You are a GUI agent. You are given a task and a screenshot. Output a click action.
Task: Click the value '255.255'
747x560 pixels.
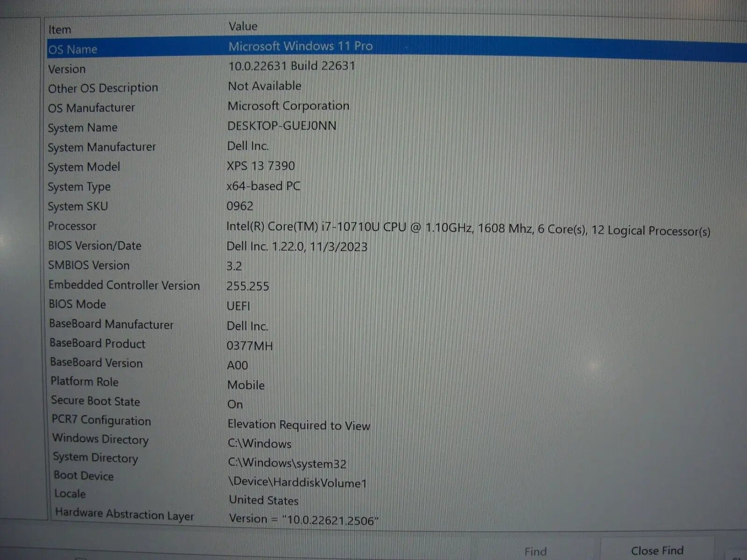pyautogui.click(x=248, y=286)
